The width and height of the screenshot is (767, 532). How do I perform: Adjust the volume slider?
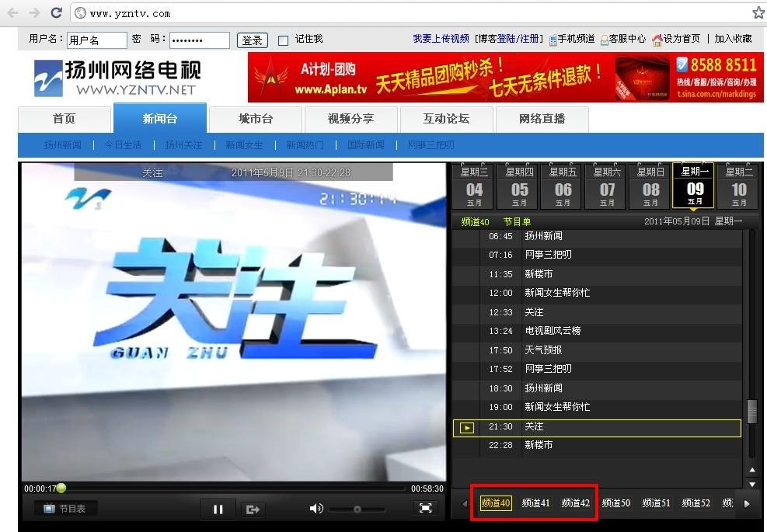[357, 509]
